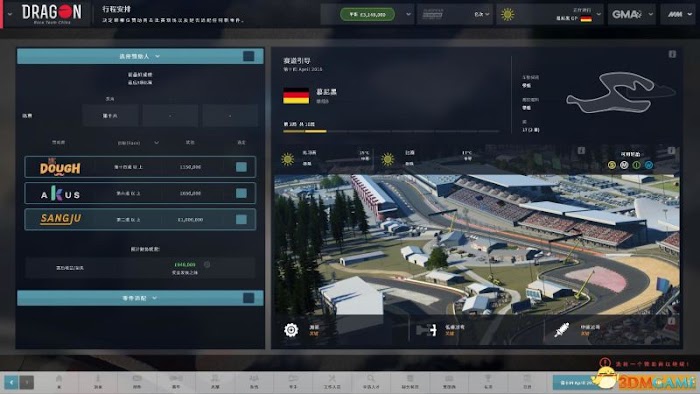The width and height of the screenshot is (700, 394).
Task: Expand the team finances balance dropdown
Action: (x=408, y=14)
